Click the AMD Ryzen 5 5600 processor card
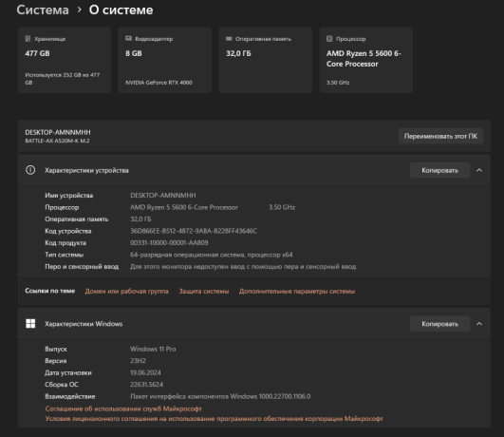 365,60
